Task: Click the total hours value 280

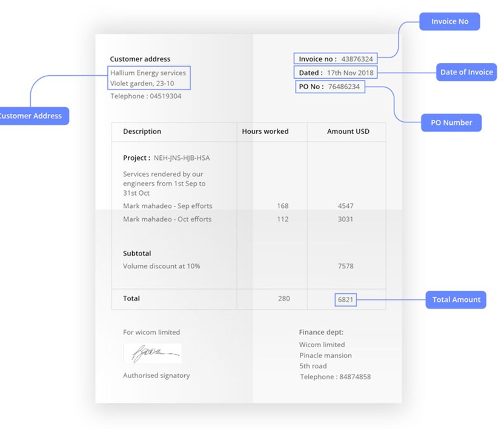Action: click(x=283, y=299)
